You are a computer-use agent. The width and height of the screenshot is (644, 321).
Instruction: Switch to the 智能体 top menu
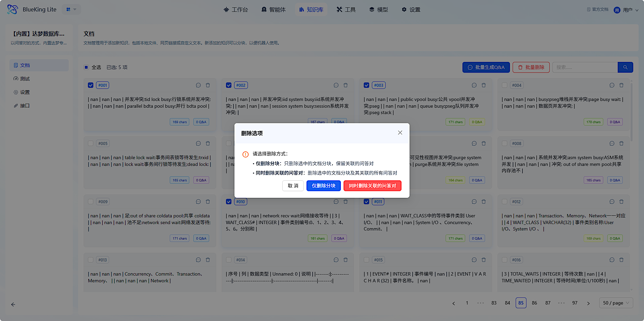point(273,10)
